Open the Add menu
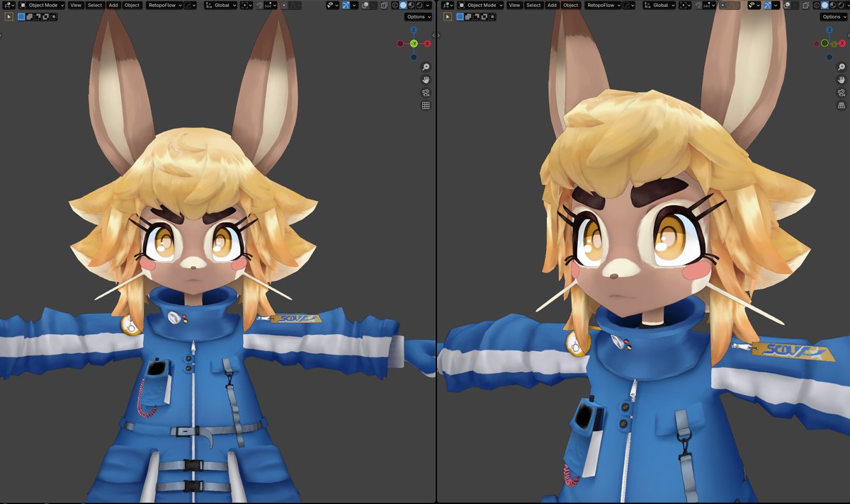850x504 pixels. point(113,5)
